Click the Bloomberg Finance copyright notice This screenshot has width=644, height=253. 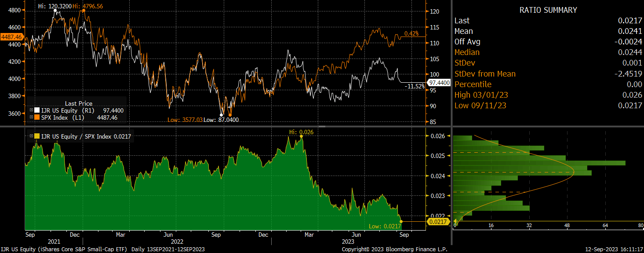[x=394, y=249]
